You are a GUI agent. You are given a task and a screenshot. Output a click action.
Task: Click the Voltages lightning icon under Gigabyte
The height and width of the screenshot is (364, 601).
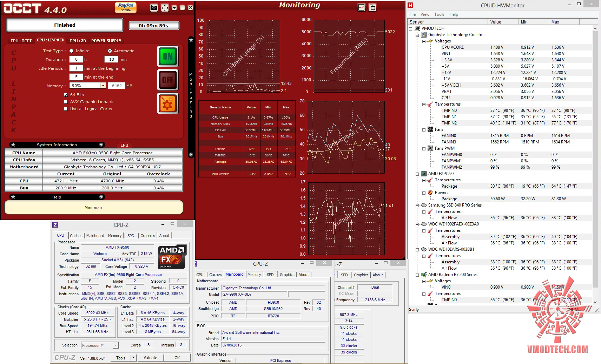click(x=430, y=41)
